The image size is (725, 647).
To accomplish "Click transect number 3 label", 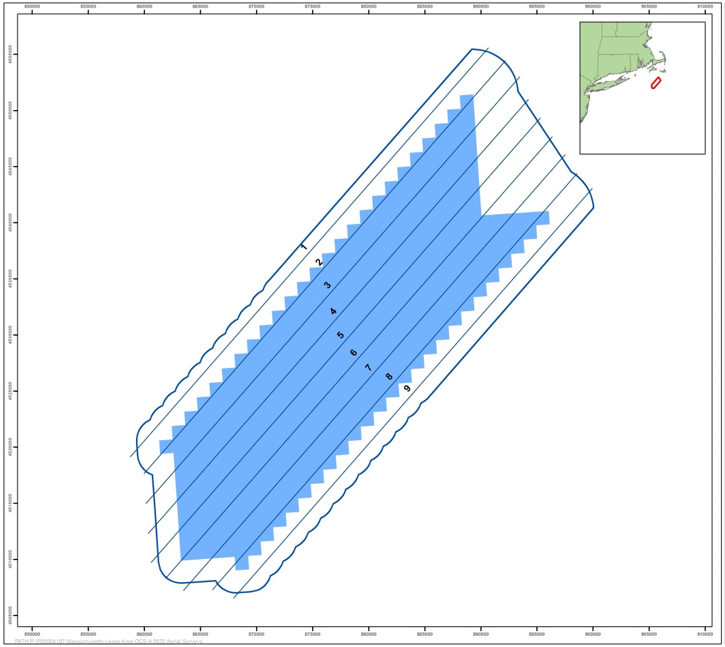I will (327, 285).
